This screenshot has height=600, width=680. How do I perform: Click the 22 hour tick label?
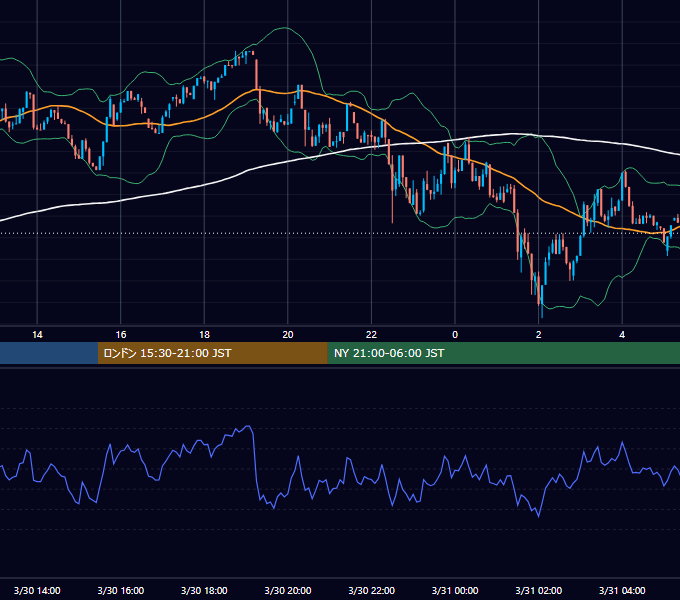[x=372, y=335]
